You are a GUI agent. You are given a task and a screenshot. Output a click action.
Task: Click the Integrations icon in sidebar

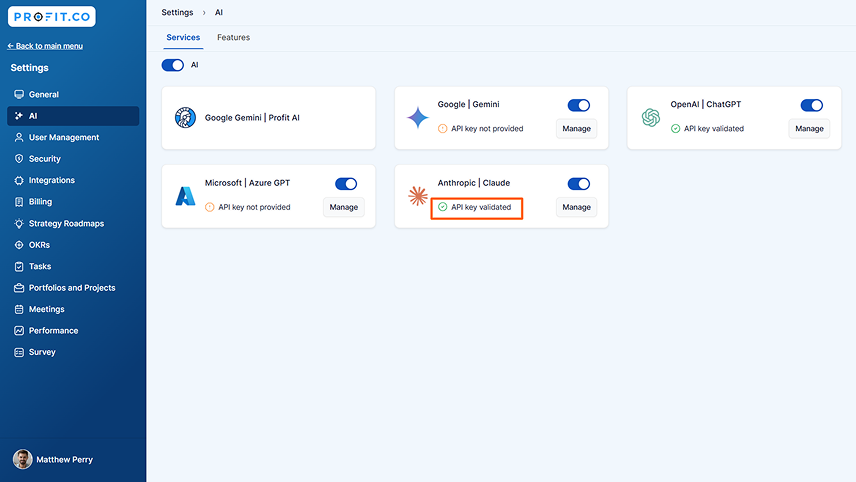[x=19, y=180]
